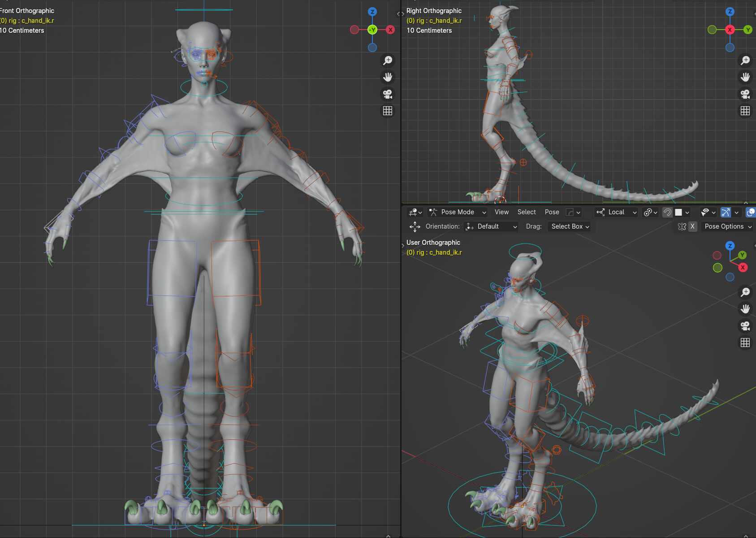Expand the Local transform orientation dropdown
756x538 pixels.
[x=616, y=212]
